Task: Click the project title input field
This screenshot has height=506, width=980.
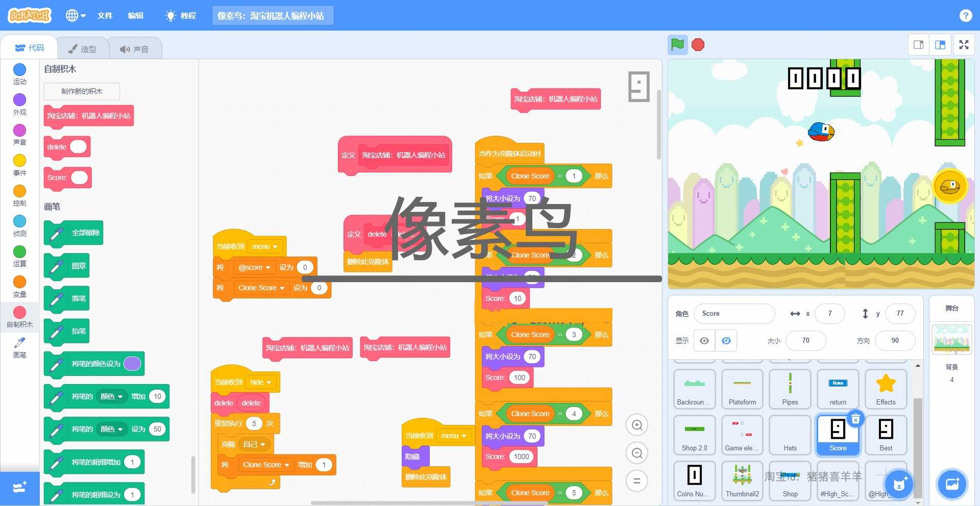Action: 273,16
